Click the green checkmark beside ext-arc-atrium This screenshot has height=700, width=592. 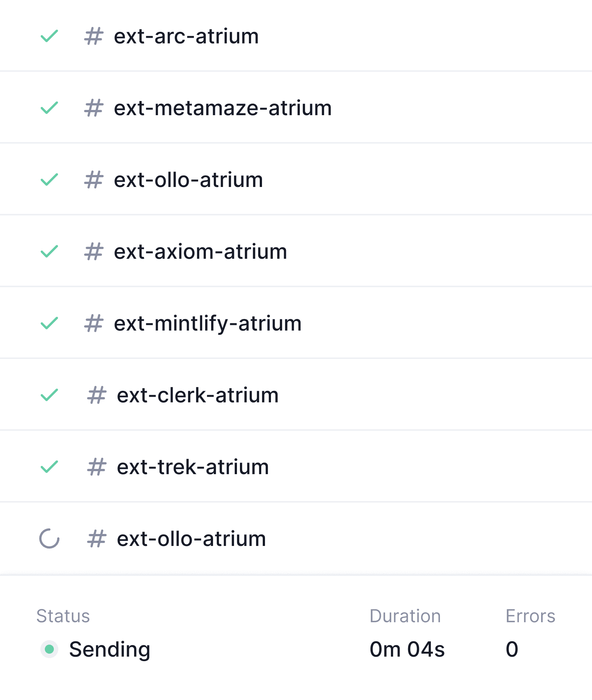pyautogui.click(x=49, y=36)
